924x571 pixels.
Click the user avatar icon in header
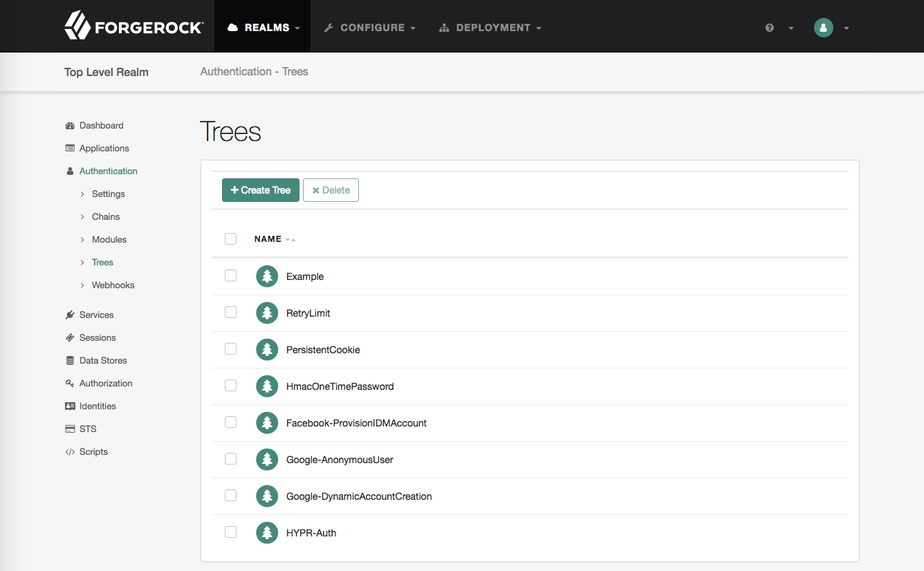(x=823, y=28)
